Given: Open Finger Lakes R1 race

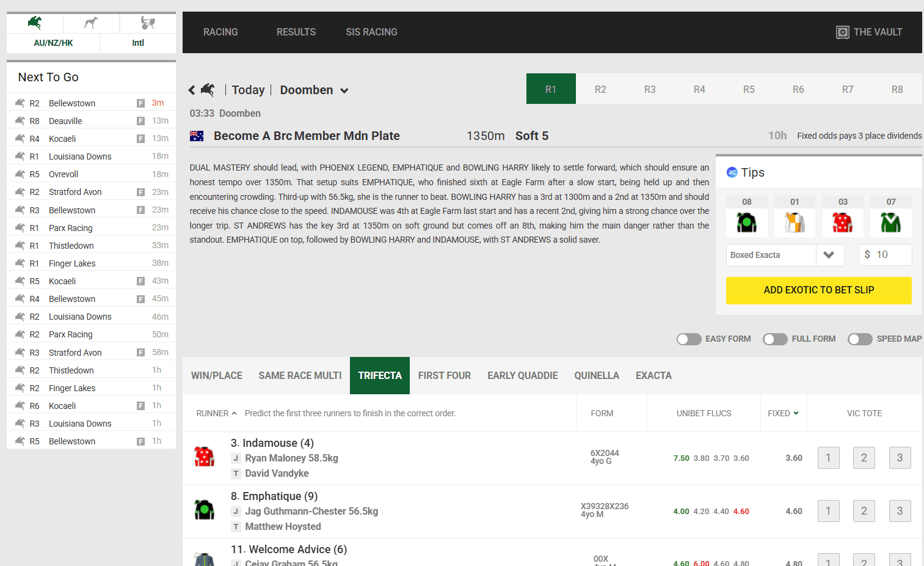Looking at the screenshot, I should (91, 263).
